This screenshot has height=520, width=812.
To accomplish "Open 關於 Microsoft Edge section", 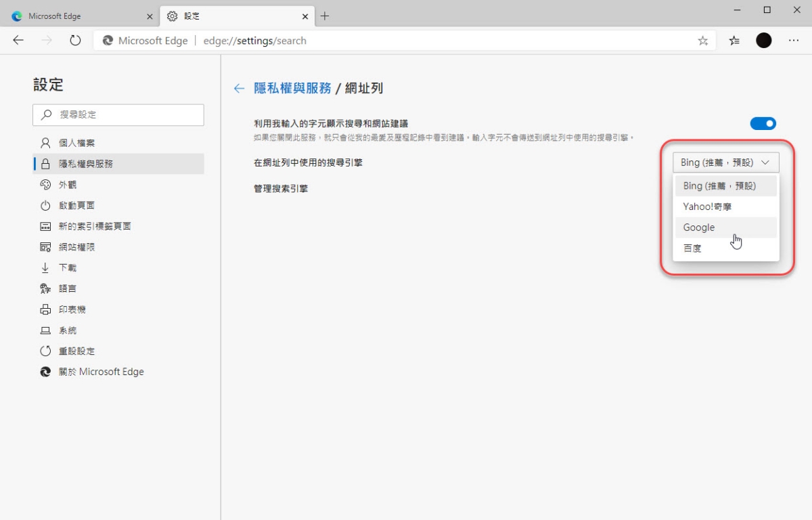I will [118, 372].
